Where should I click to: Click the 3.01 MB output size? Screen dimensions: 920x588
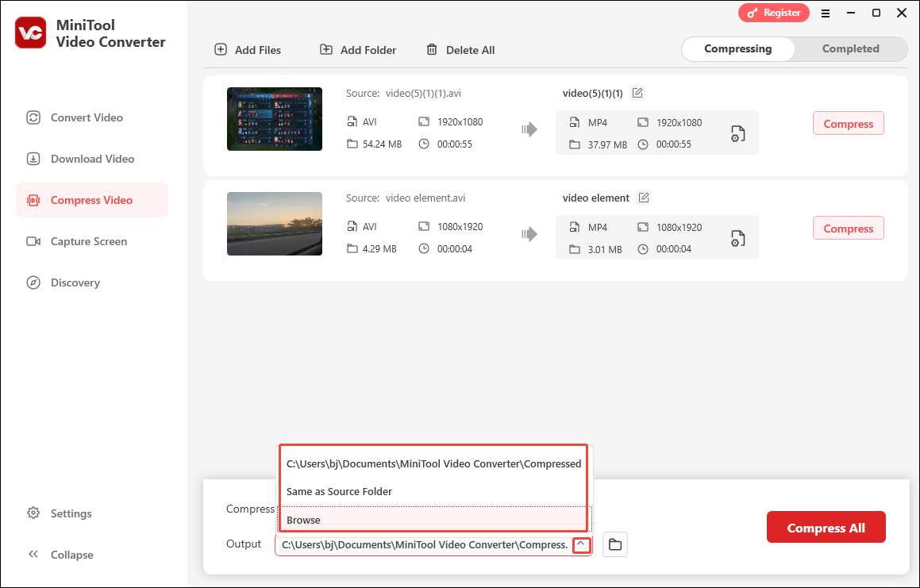coord(604,249)
